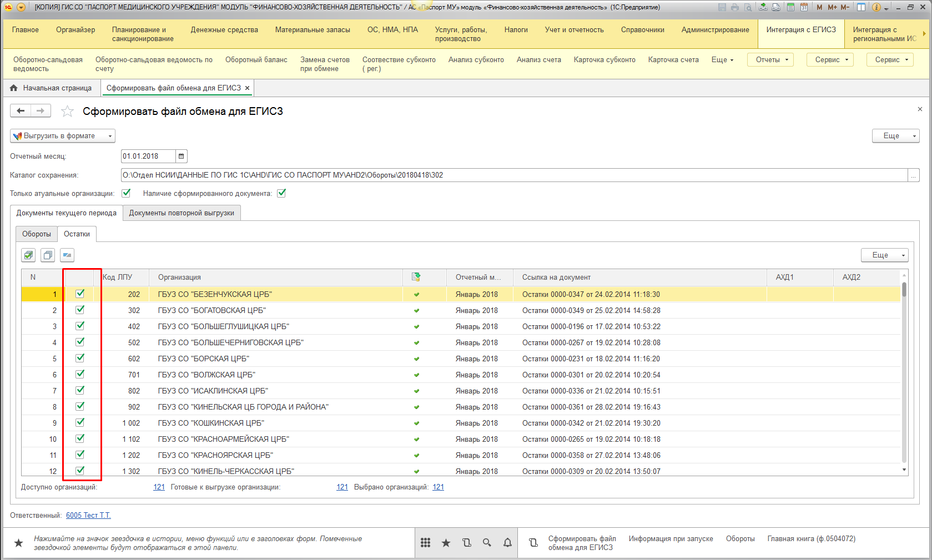This screenshot has width=932, height=560.
Task: Open the functions menu grid icon
Action: [425, 543]
